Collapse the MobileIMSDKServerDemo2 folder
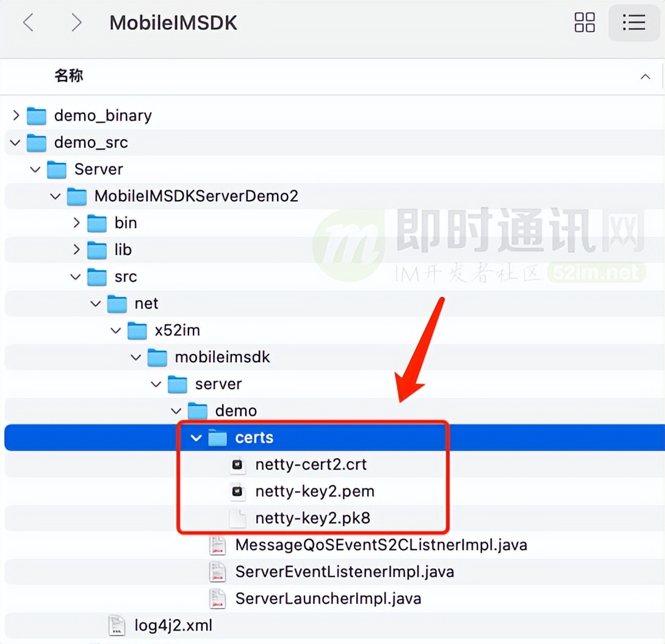Viewport: 665px width, 644px height. tap(55, 196)
